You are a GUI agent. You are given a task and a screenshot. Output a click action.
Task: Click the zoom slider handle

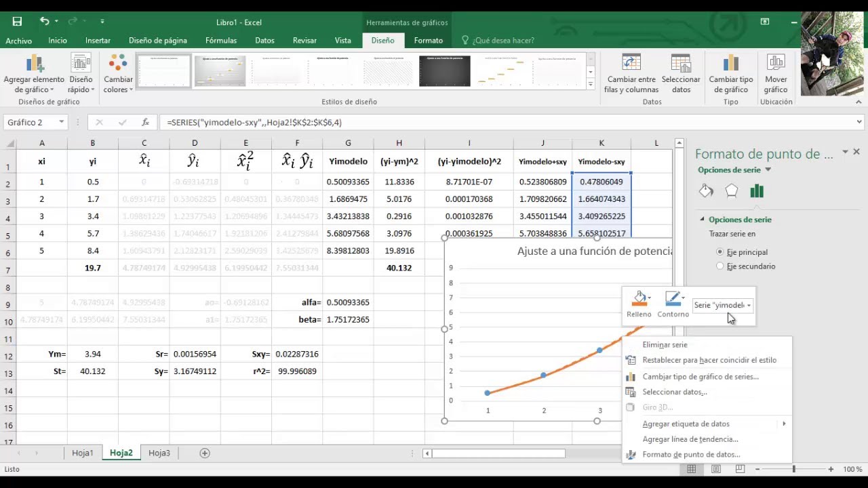point(793,469)
